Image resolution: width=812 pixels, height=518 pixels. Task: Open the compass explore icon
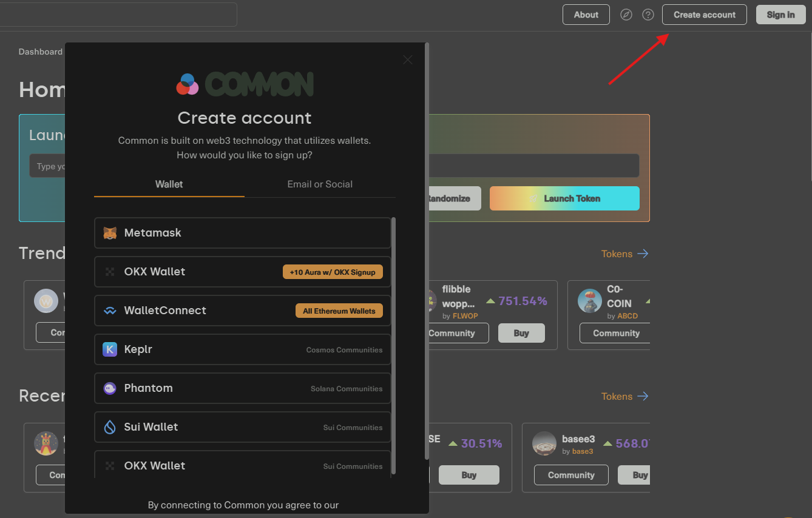tap(626, 15)
